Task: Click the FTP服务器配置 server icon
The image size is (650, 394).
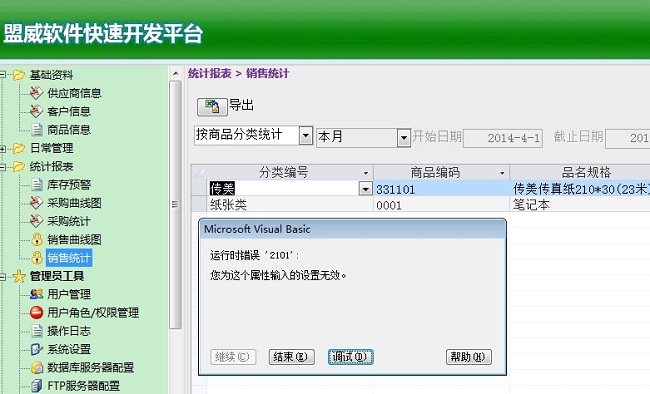Action: pyautogui.click(x=36, y=385)
